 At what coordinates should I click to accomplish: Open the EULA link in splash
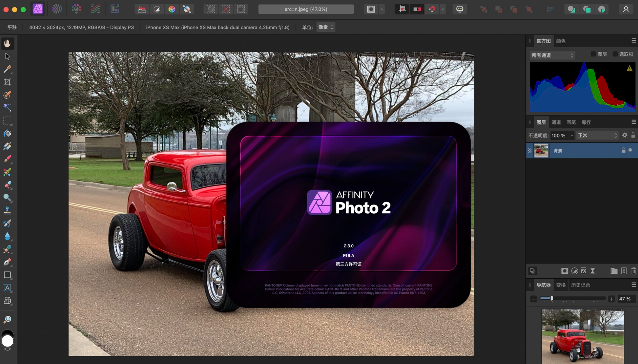[x=348, y=256]
